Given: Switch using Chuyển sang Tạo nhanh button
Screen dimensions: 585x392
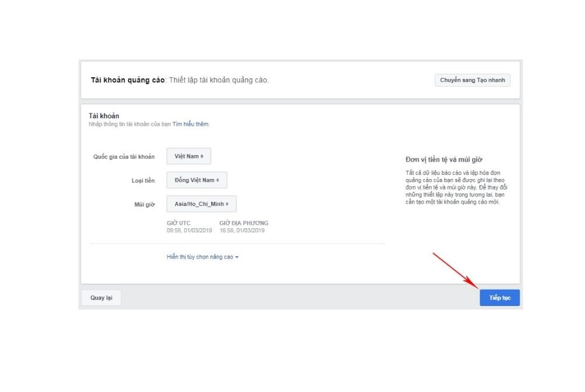Looking at the screenshot, I should coord(472,80).
